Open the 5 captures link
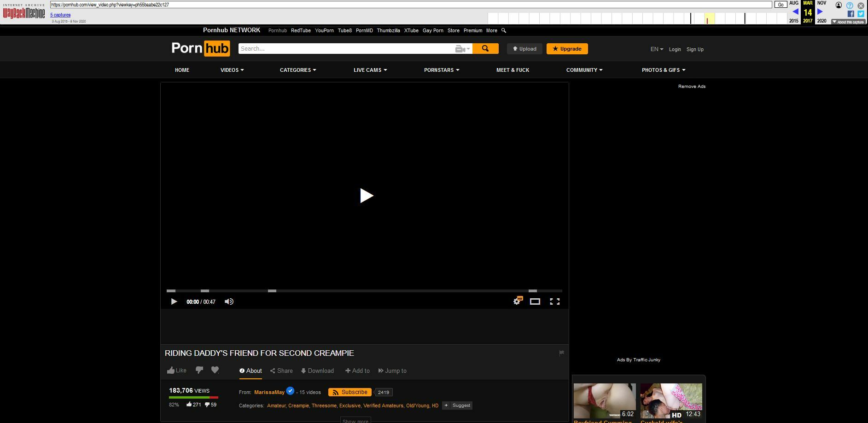Screen dimensions: 868x423 tap(60, 15)
